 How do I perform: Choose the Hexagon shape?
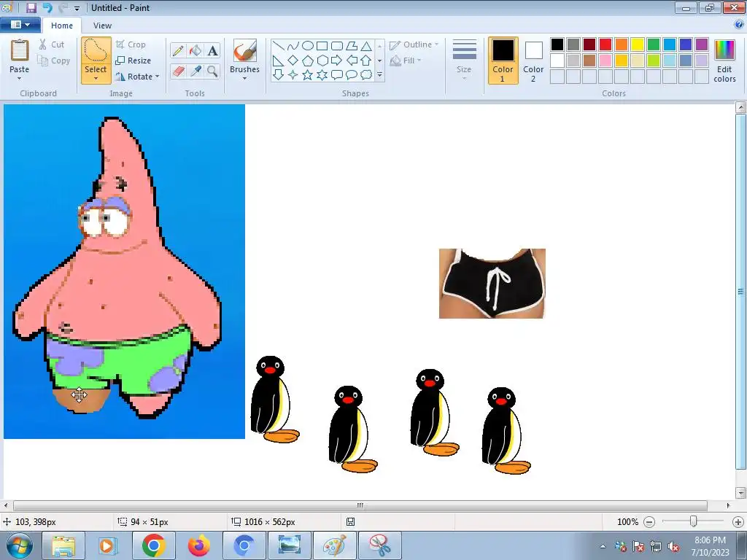point(322,61)
